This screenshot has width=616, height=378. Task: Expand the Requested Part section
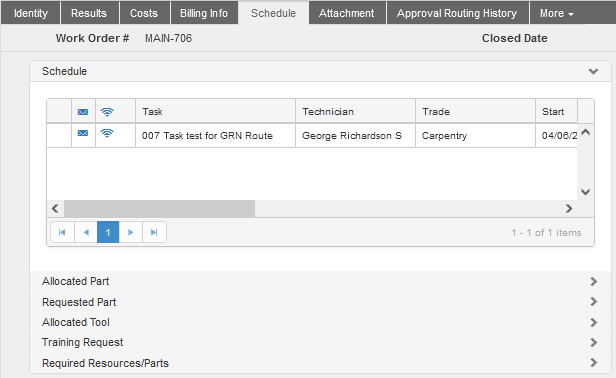(x=594, y=302)
